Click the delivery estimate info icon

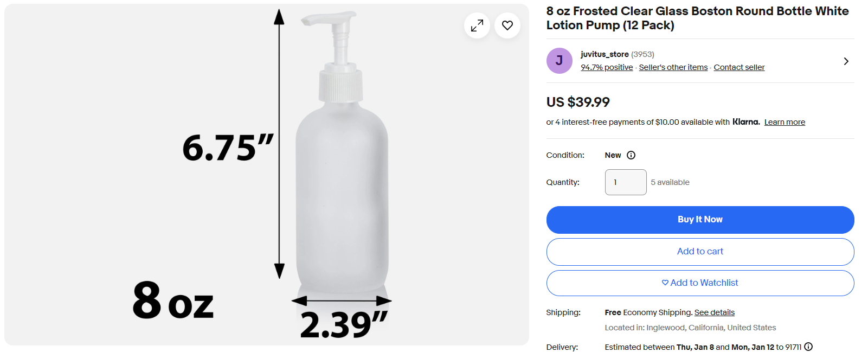coord(808,347)
